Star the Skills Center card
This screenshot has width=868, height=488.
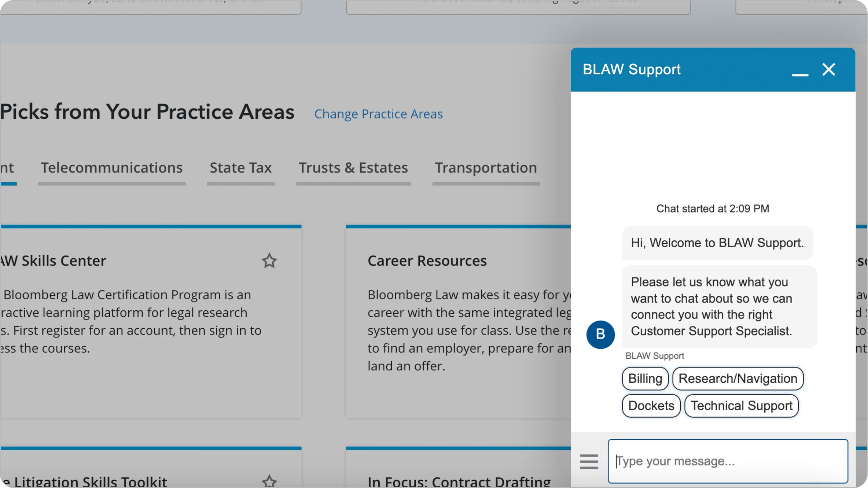[x=269, y=261]
